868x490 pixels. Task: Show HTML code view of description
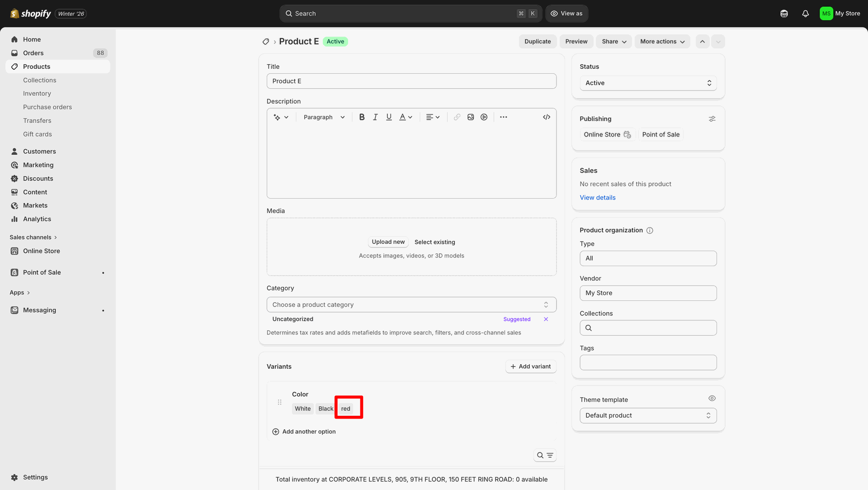547,117
